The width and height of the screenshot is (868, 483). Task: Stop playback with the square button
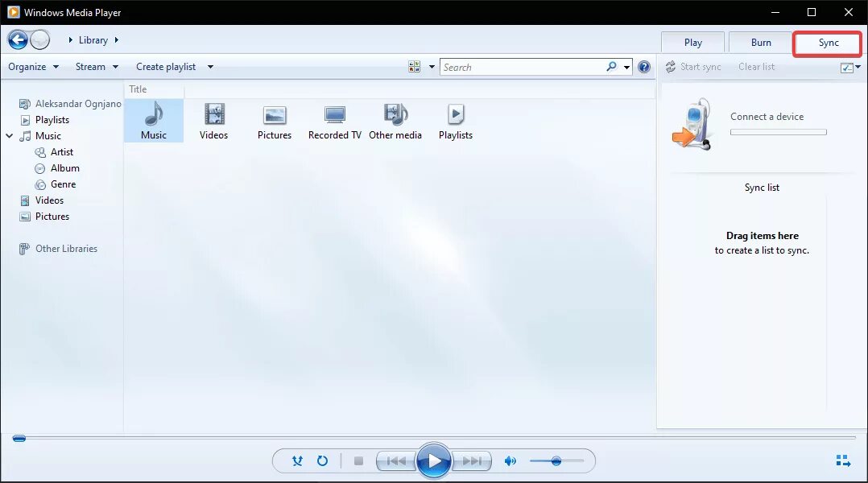coord(359,460)
